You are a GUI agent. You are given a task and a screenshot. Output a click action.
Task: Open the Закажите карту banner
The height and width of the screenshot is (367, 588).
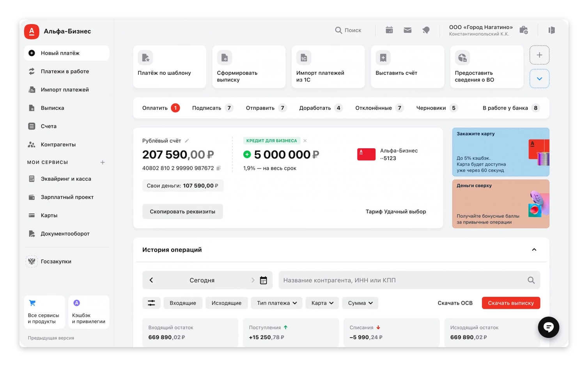tap(501, 152)
